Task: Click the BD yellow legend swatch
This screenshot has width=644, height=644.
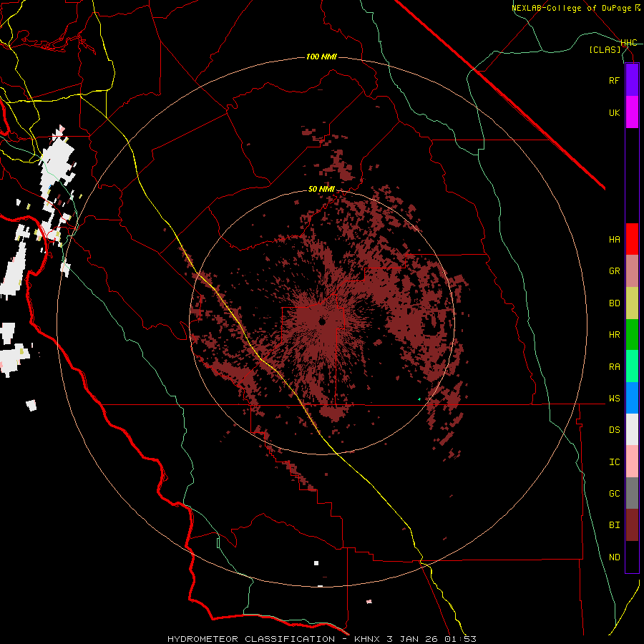Action: (632, 303)
